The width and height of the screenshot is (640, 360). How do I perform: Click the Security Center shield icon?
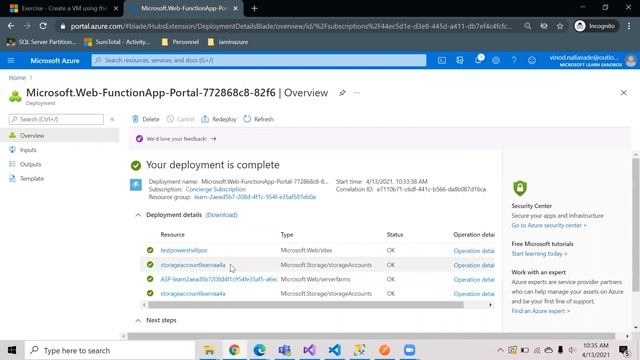520,188
